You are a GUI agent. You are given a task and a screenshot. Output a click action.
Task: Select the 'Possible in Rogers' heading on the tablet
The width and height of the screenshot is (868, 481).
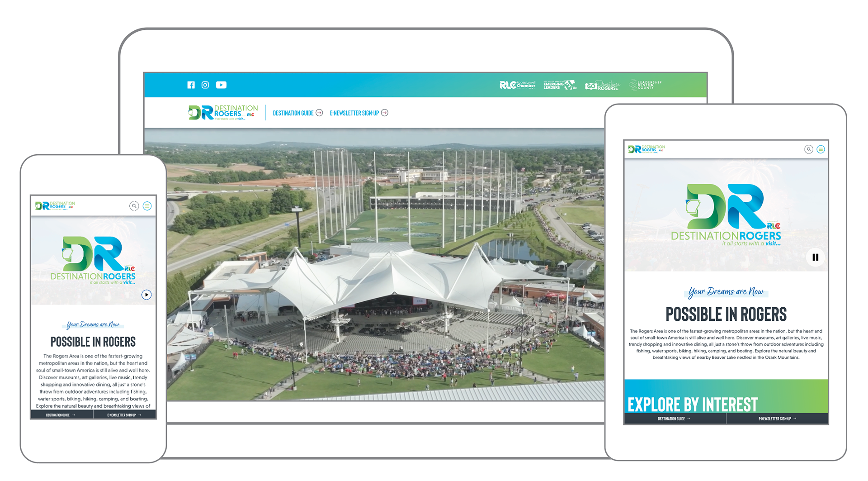pyautogui.click(x=726, y=314)
